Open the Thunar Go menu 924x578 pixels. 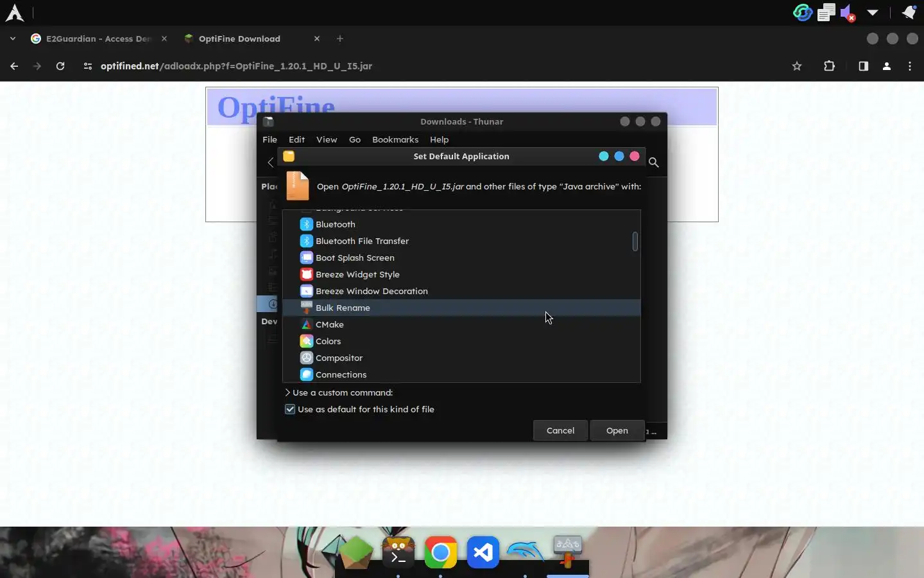(x=355, y=139)
